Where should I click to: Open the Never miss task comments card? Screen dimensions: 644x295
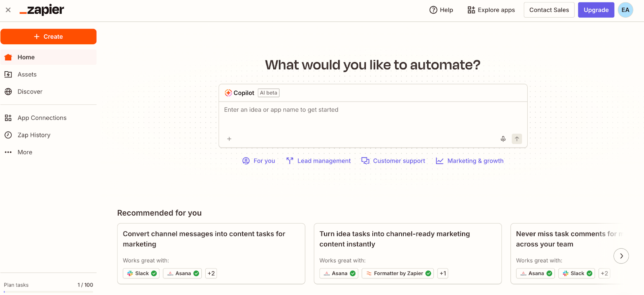pyautogui.click(x=567, y=254)
